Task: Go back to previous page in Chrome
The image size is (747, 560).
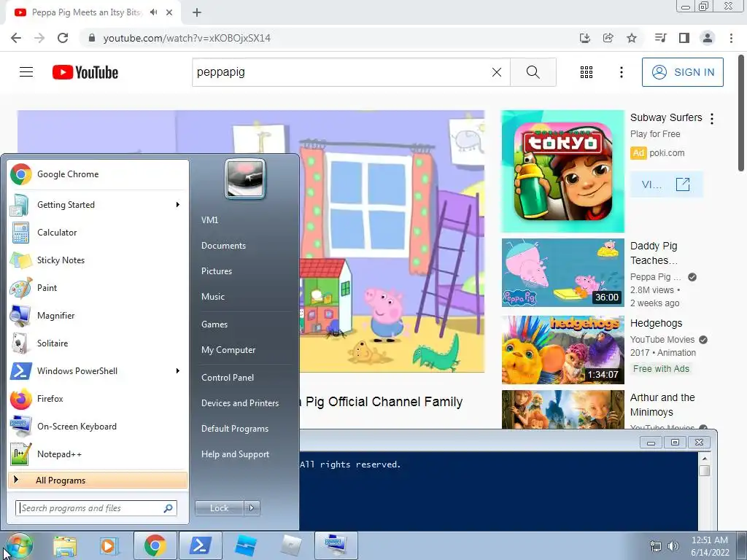Action: (16, 38)
